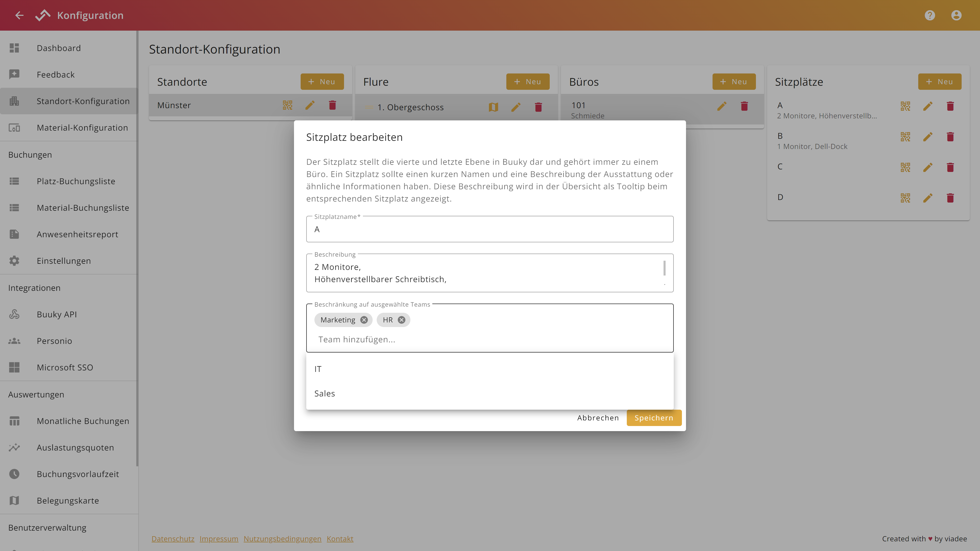This screenshot has width=980, height=551.
Task: Add a new Standort with Neu
Action: coord(322,82)
